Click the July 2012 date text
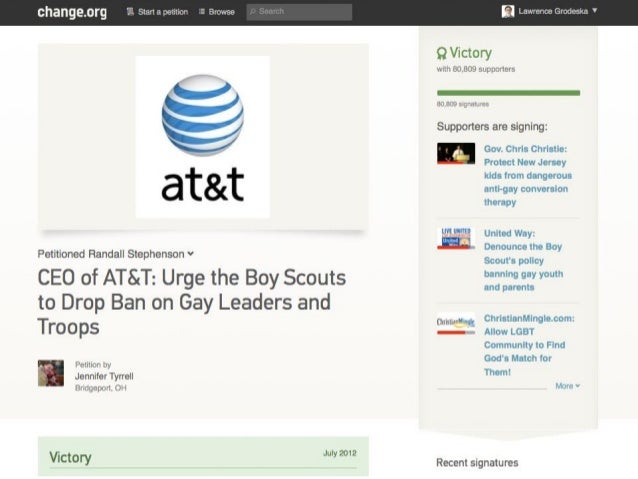 click(x=340, y=453)
